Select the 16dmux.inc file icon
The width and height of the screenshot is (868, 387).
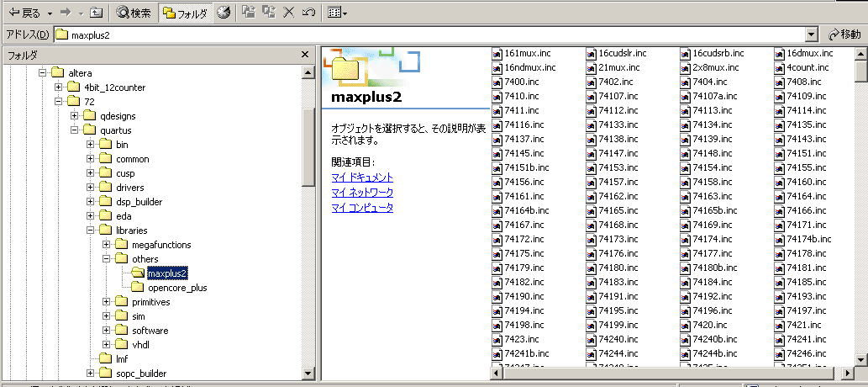coord(780,53)
